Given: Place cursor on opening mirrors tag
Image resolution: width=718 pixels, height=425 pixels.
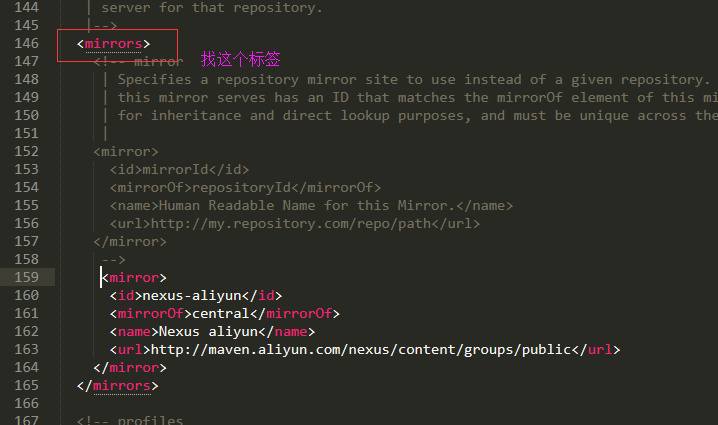Looking at the screenshot, I should point(114,44).
